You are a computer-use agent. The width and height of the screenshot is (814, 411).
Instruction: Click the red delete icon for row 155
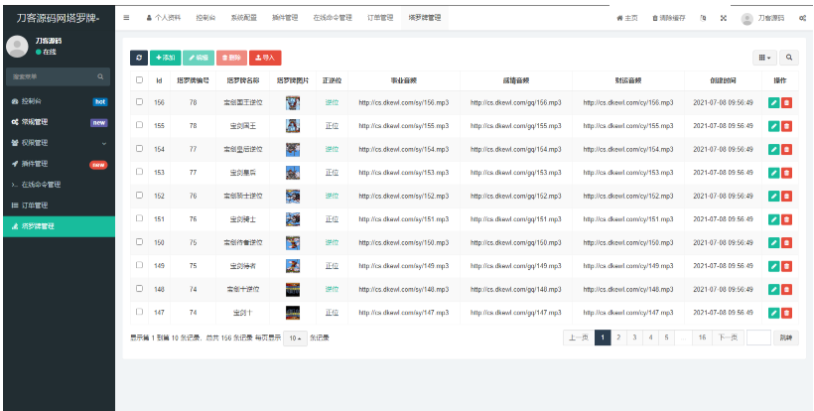click(786, 125)
